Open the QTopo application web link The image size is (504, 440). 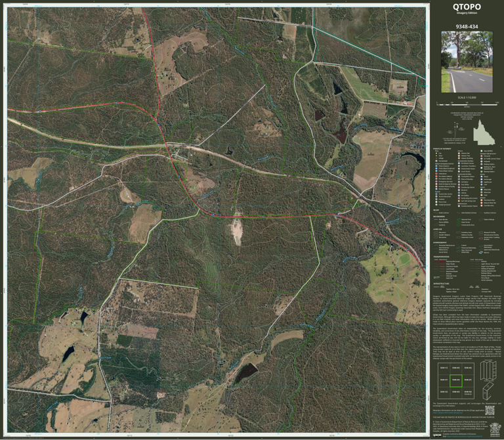click(448, 412)
